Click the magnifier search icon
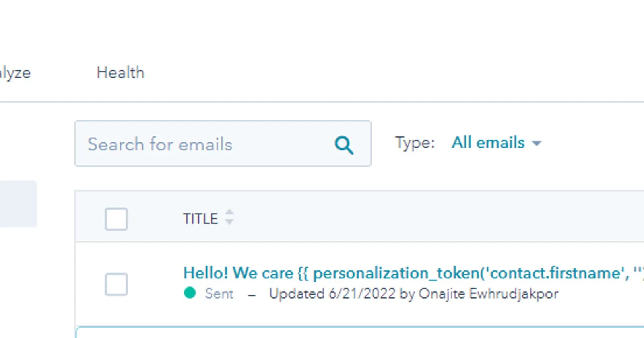Image resolution: width=644 pixels, height=338 pixels. coord(344,145)
